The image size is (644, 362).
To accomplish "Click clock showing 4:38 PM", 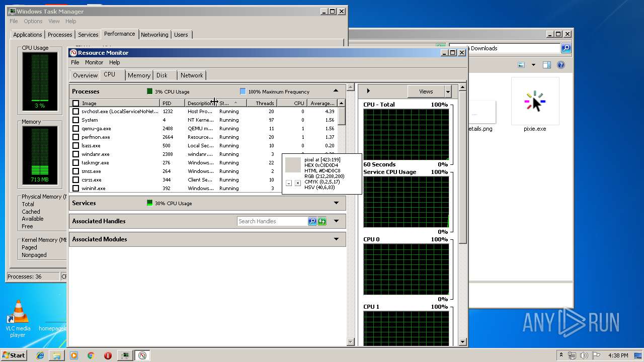I will tap(618, 355).
